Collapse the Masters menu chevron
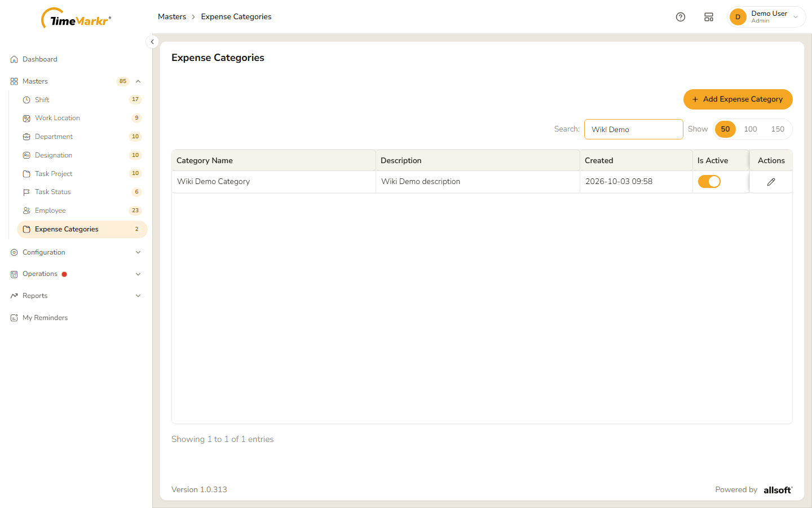This screenshot has width=812, height=508. coord(138,81)
